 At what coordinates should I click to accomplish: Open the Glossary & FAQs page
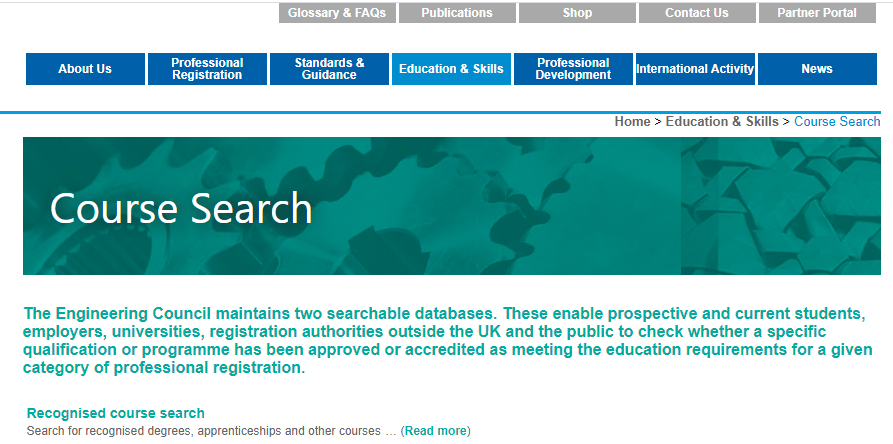337,13
